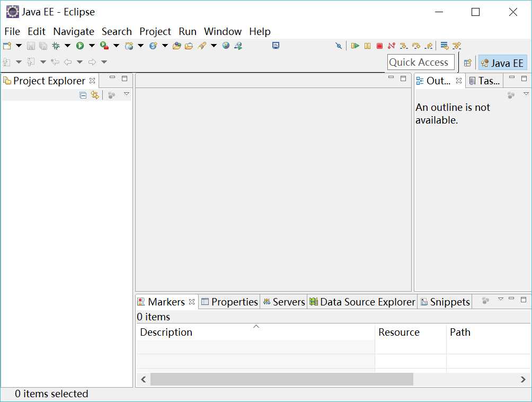Open the Project Explorer View Menu triangle

pos(127,94)
